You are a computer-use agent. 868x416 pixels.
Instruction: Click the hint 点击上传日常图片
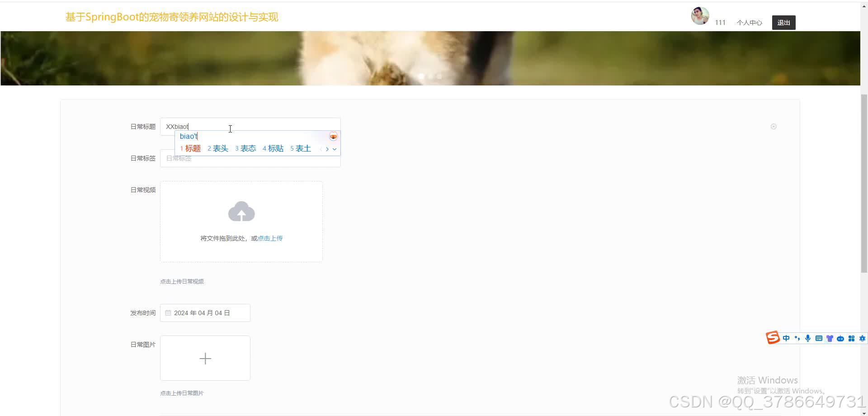point(182,393)
